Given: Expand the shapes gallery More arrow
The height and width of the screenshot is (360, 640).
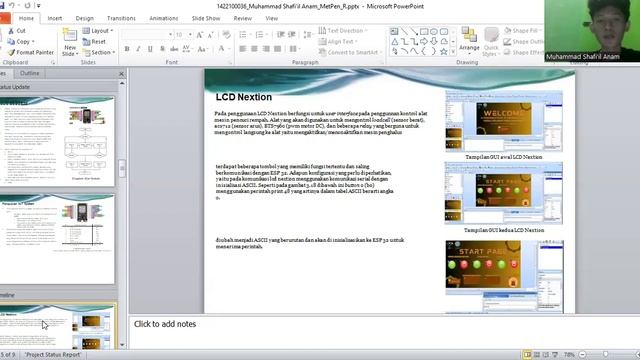Looking at the screenshot, I should click(453, 51).
